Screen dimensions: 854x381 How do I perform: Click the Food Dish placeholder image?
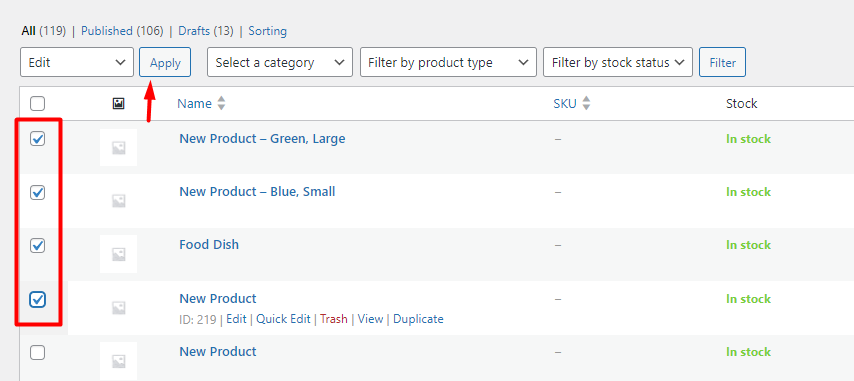118,254
